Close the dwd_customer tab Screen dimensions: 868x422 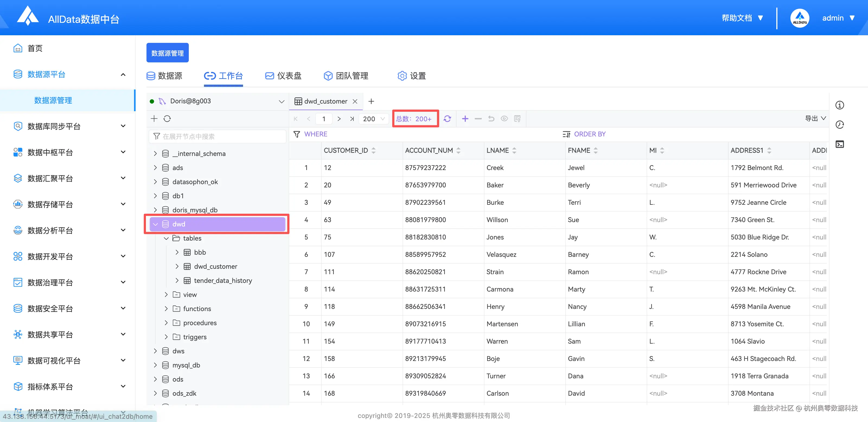pos(355,101)
